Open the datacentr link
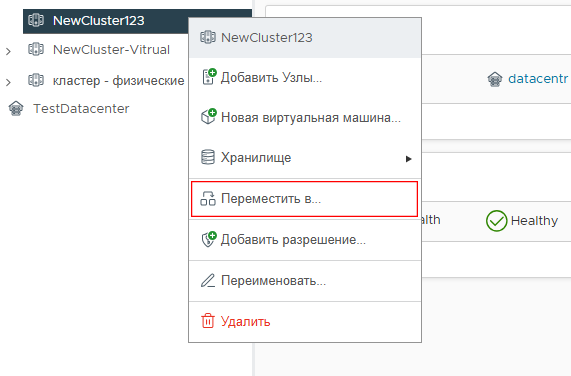The height and width of the screenshot is (376, 571). click(538, 78)
